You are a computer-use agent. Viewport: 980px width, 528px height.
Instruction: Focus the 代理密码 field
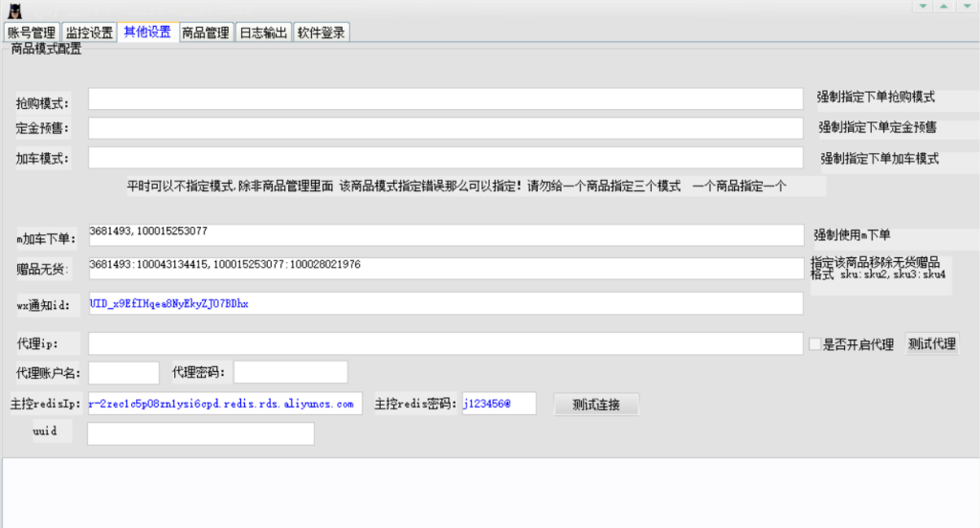(290, 372)
